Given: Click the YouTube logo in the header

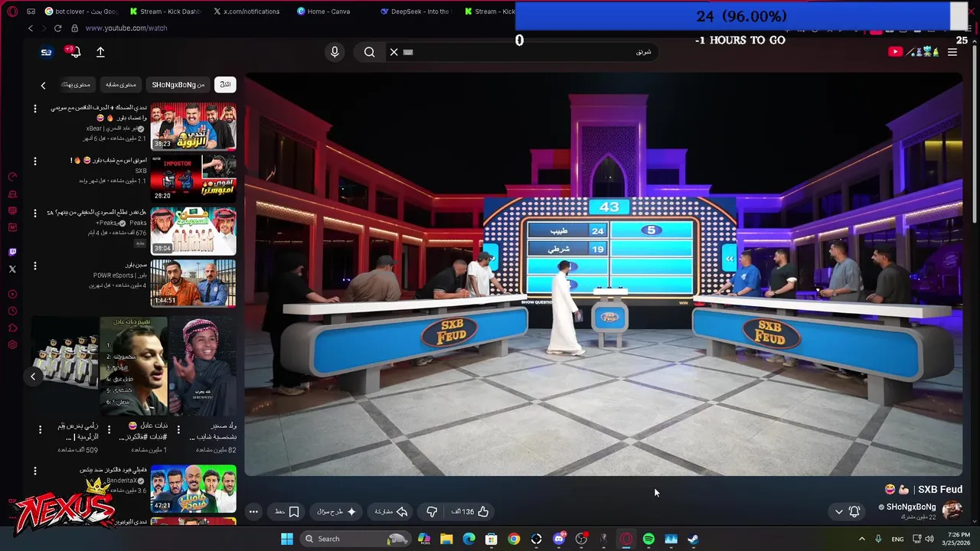Looking at the screenshot, I should tap(913, 52).
